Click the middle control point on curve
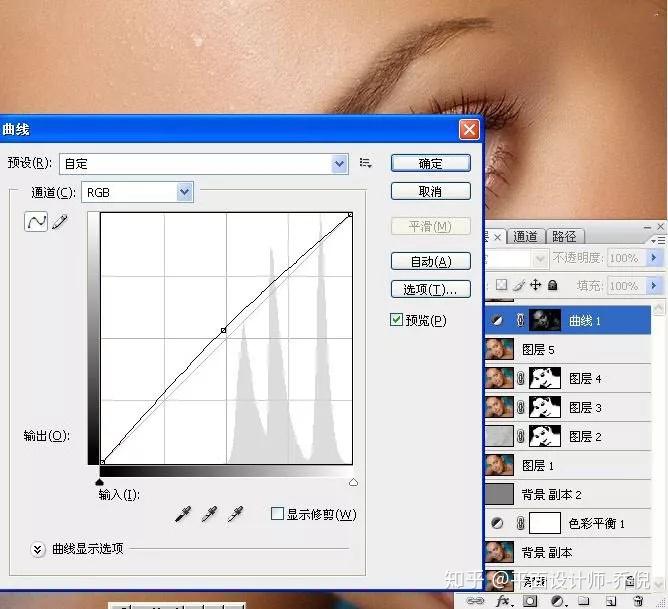The width and height of the screenshot is (668, 609). [x=223, y=330]
